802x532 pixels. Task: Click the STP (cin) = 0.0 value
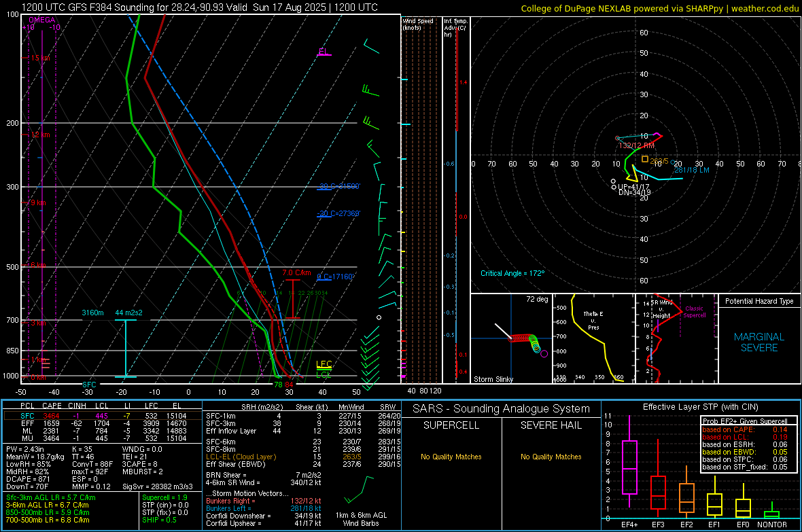(165, 505)
